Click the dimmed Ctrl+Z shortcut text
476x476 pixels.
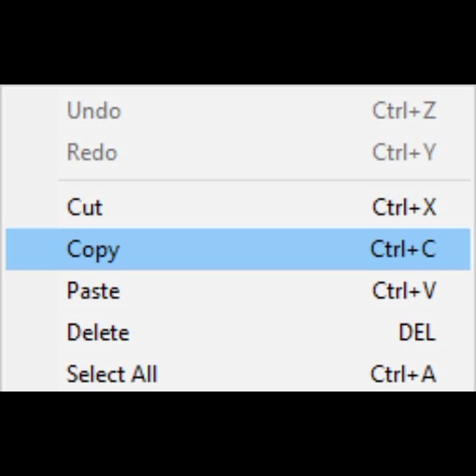click(x=404, y=111)
